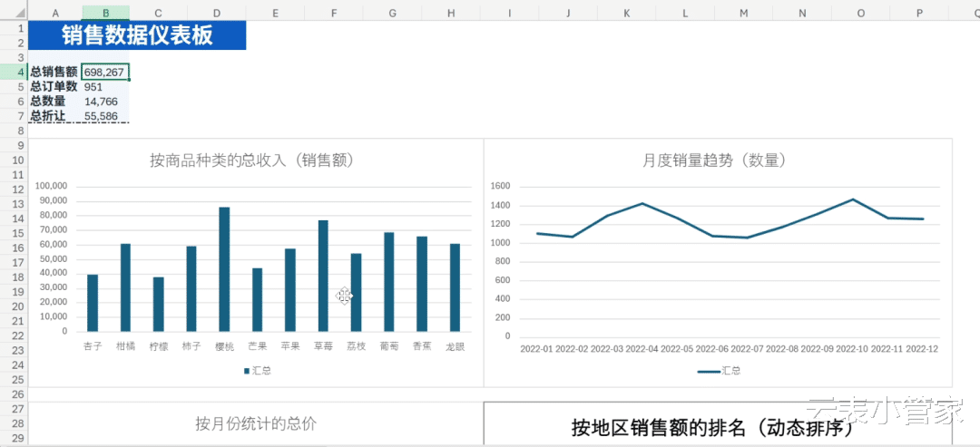Click the 草莓 category axis label
Screen dimensions: 980x447
[x=323, y=345]
